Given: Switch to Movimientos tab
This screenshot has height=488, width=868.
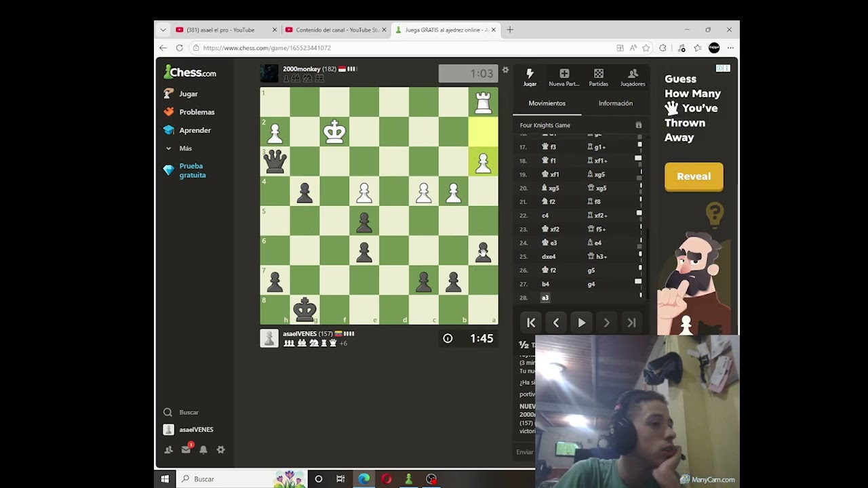Looking at the screenshot, I should pyautogui.click(x=547, y=104).
